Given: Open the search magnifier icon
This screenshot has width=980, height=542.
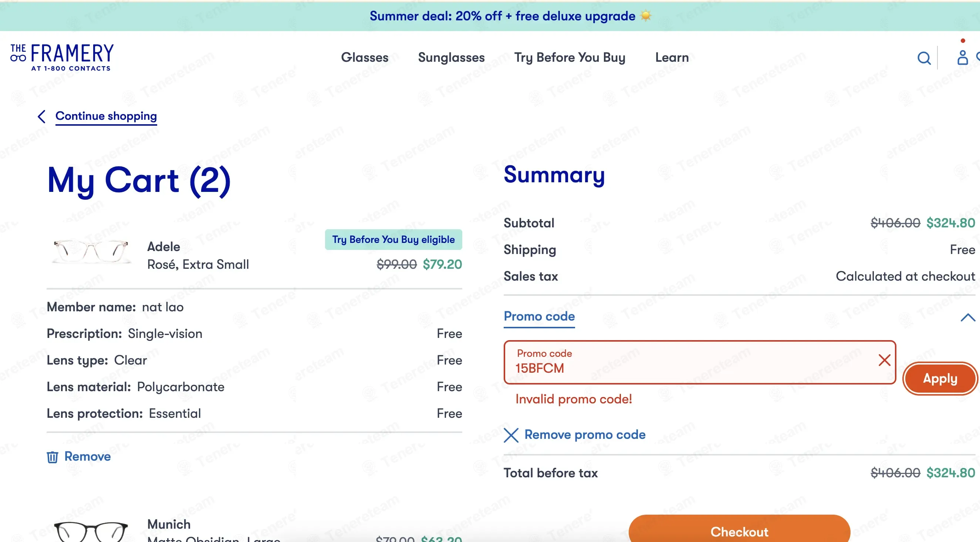Looking at the screenshot, I should [x=924, y=58].
